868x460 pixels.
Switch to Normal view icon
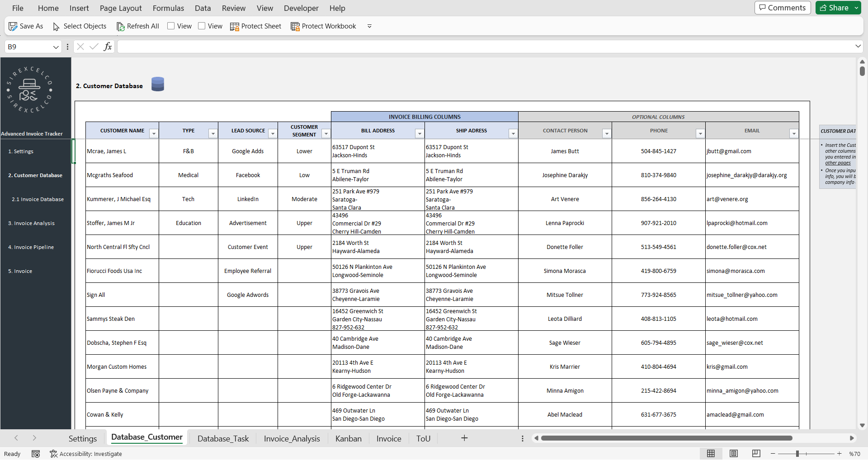click(711, 453)
